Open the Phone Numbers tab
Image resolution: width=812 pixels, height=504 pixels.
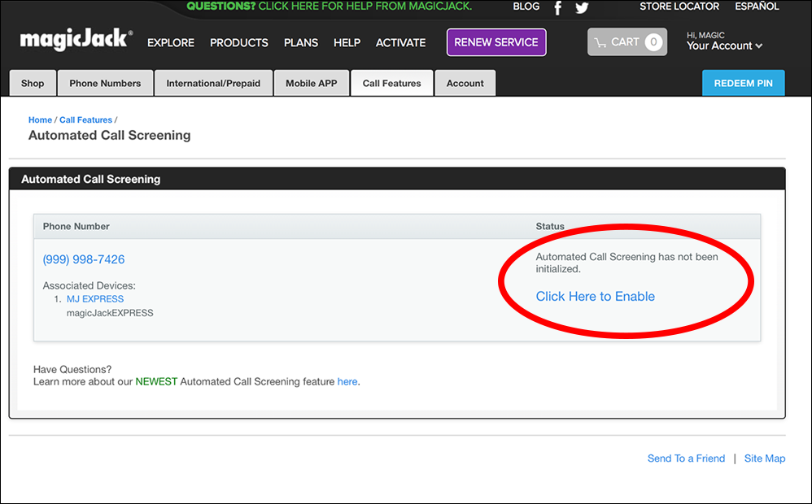105,82
